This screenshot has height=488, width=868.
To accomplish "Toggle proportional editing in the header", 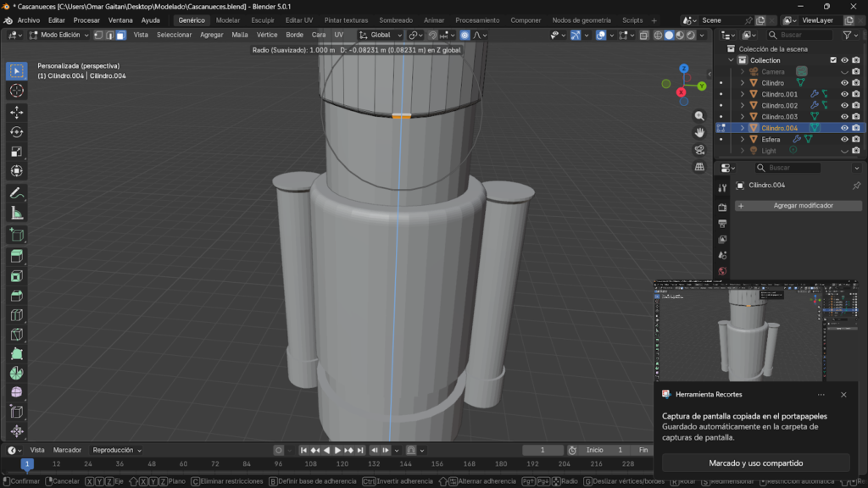I will tap(465, 35).
